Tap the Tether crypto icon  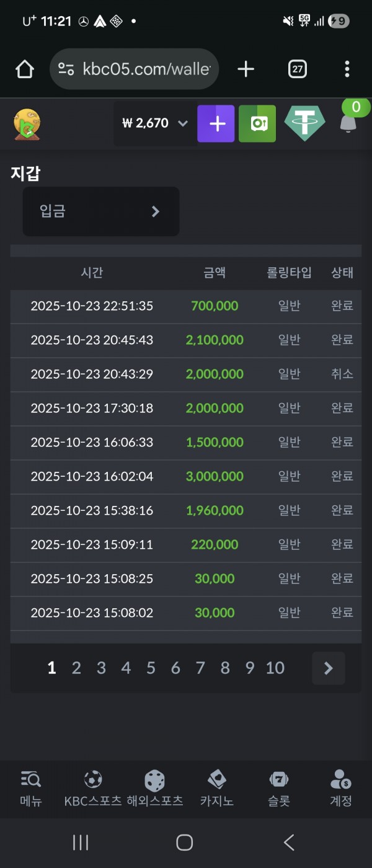tap(304, 123)
